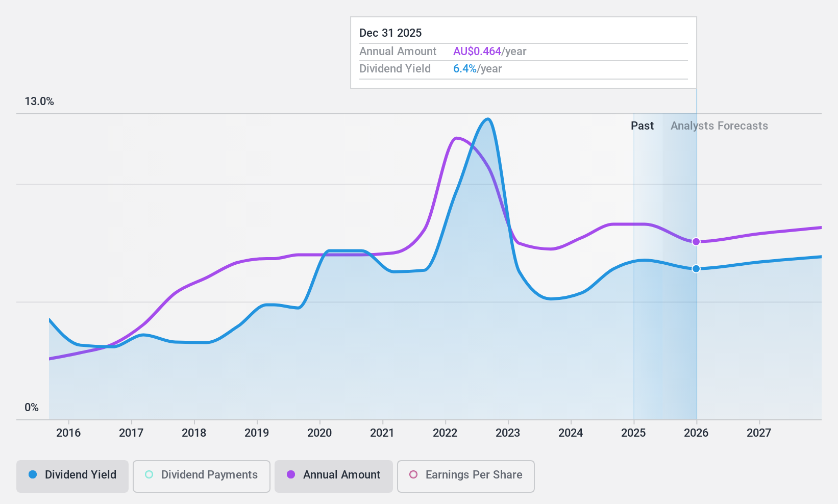Click the 2017 x-axis label
838x504 pixels.
tap(131, 433)
